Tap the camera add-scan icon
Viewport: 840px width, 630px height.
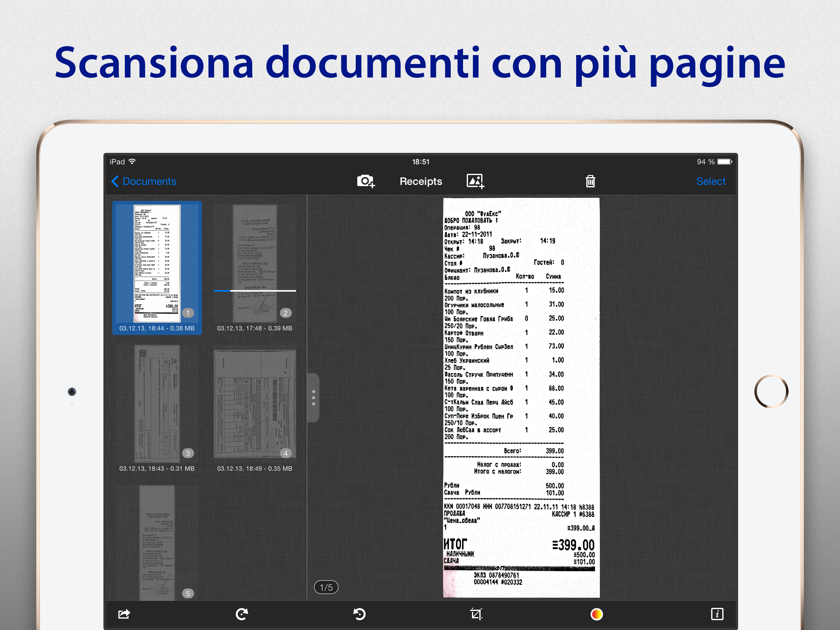click(365, 181)
